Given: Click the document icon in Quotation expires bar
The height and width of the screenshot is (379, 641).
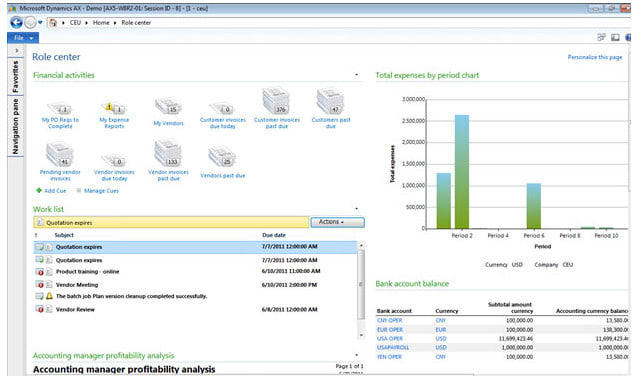Looking at the screenshot, I should click(40, 222).
